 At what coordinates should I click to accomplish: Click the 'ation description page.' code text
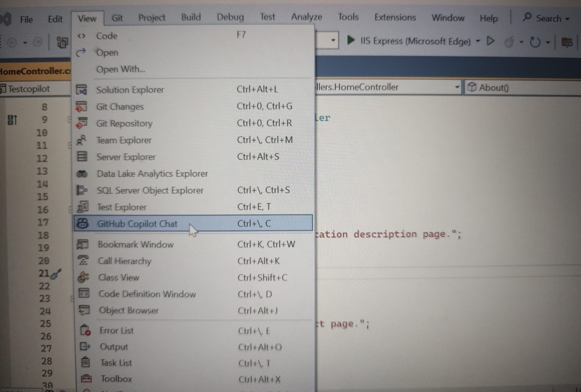(388, 234)
